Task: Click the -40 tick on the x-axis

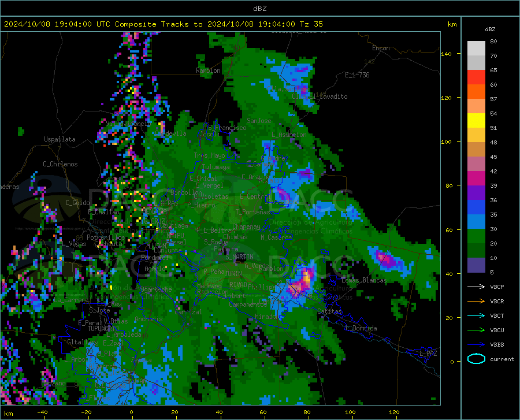Action: click(x=42, y=412)
